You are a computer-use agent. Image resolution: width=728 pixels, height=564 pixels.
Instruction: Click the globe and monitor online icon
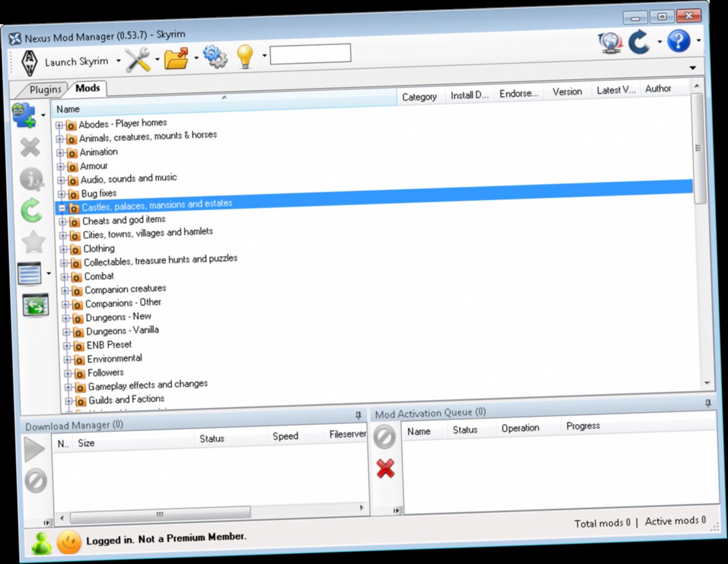click(x=610, y=43)
